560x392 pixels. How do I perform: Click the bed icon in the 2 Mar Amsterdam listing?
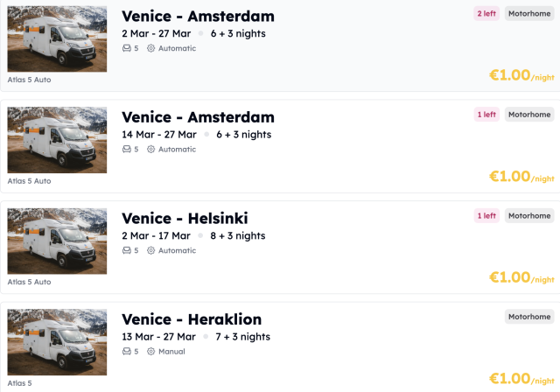point(126,48)
